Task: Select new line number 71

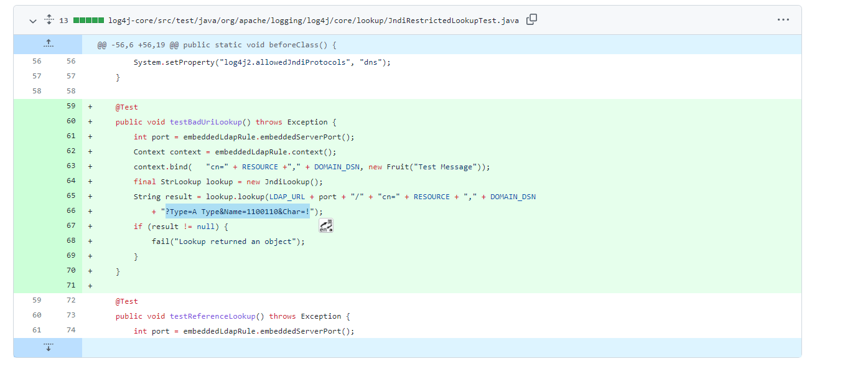Action: click(70, 286)
